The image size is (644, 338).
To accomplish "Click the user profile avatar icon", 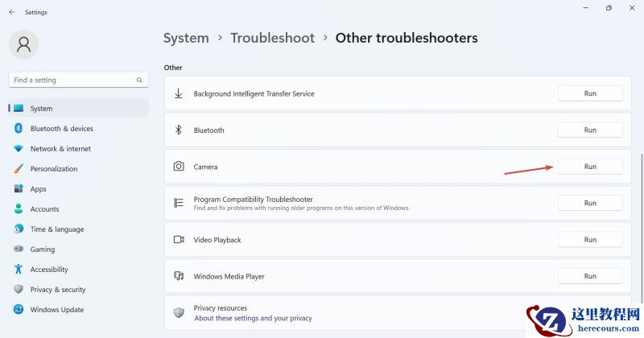I will point(23,44).
